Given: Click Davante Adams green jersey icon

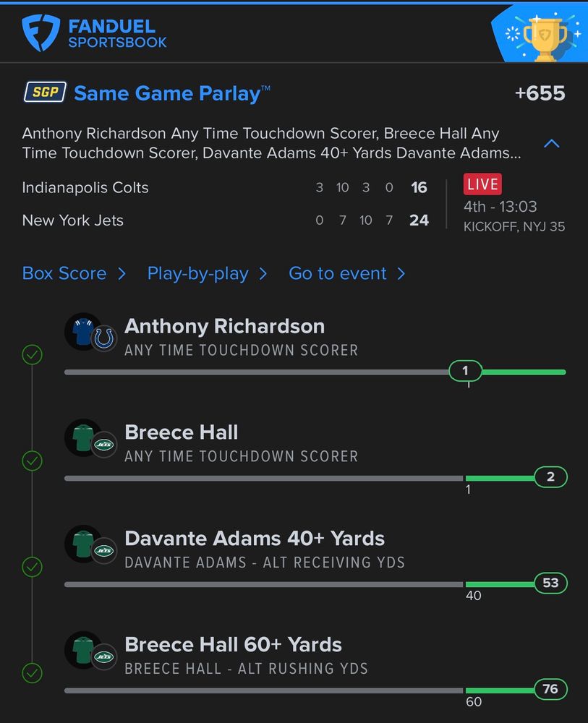Looking at the screenshot, I should tap(82, 543).
